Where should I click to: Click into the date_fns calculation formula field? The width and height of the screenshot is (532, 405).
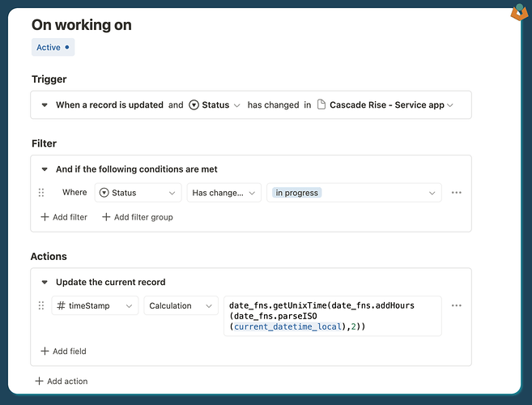[332, 316]
